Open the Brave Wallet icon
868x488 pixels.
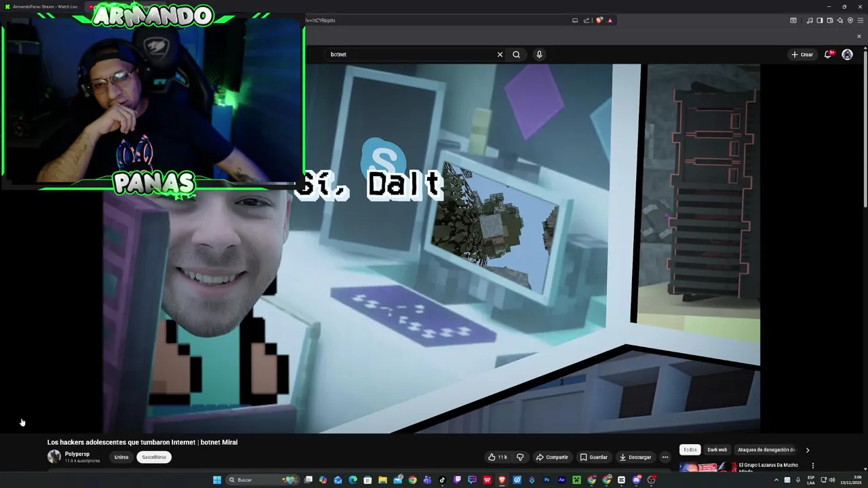pos(829,20)
